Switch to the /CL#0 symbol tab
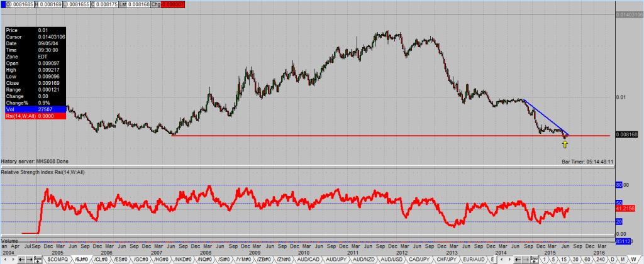The width and height of the screenshot is (644, 264). 101,260
